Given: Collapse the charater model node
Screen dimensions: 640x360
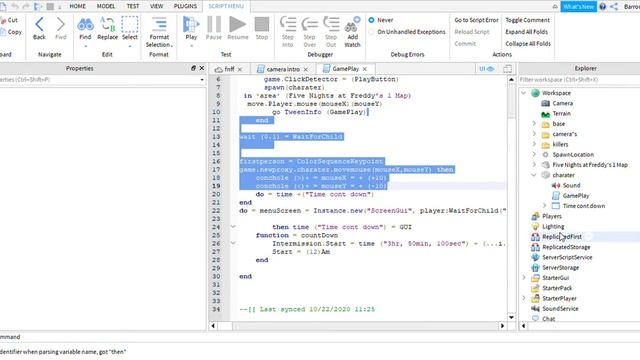Looking at the screenshot, I should [534, 175].
